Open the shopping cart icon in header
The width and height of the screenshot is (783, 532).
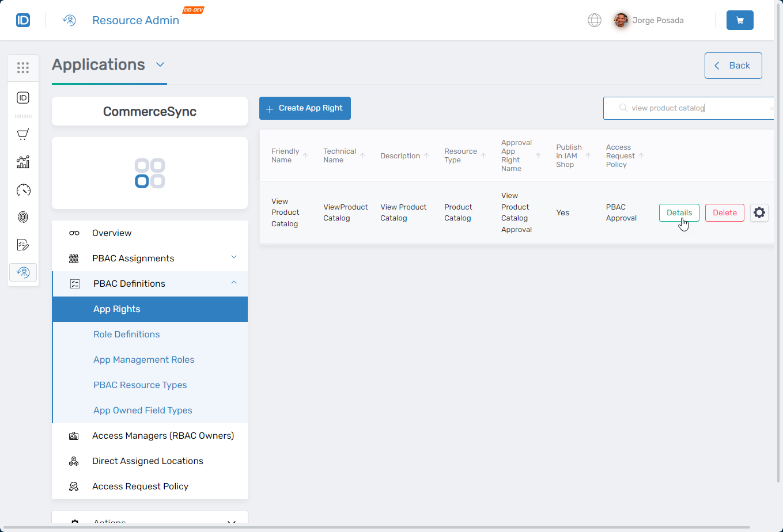740,20
